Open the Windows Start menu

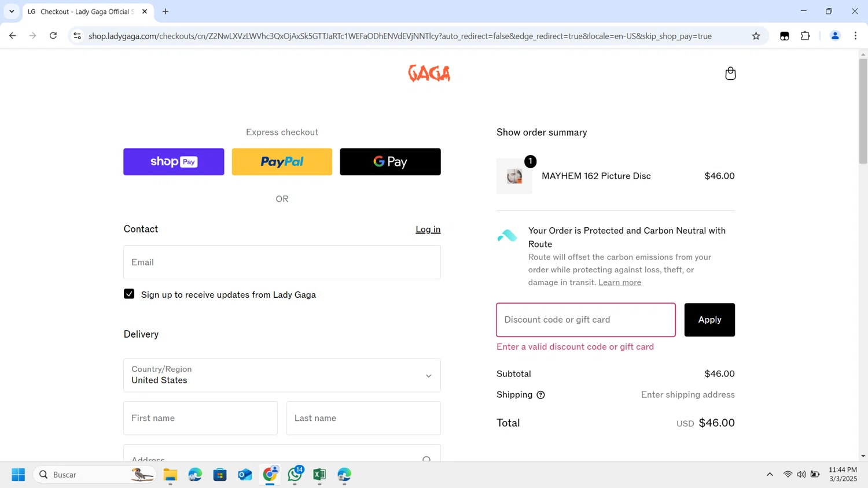(x=19, y=475)
